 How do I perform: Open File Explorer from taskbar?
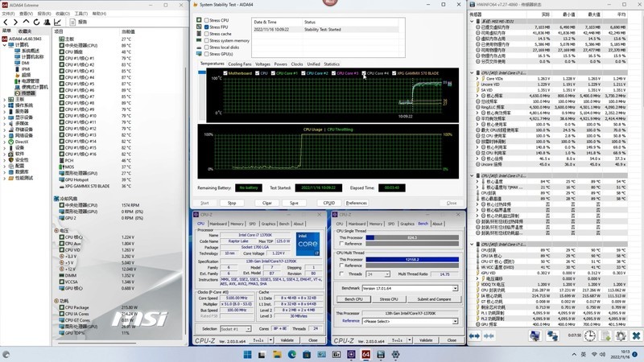(x=277, y=355)
